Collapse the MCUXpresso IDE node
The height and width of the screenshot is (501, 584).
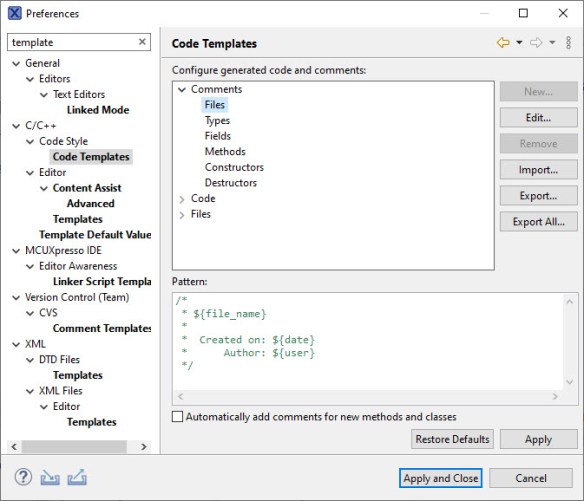tap(16, 251)
